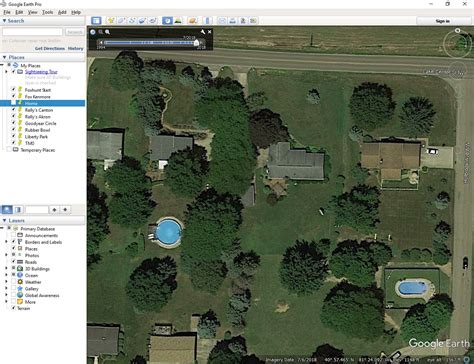Expand the More layer
This screenshot has height=364, width=474.
click(x=6, y=302)
